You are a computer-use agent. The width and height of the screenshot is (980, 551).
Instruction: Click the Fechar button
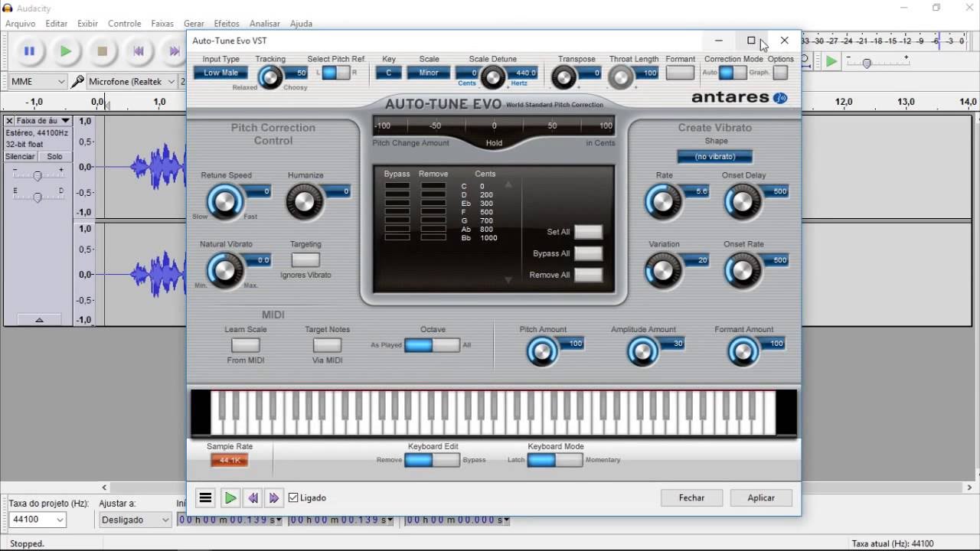pos(691,497)
